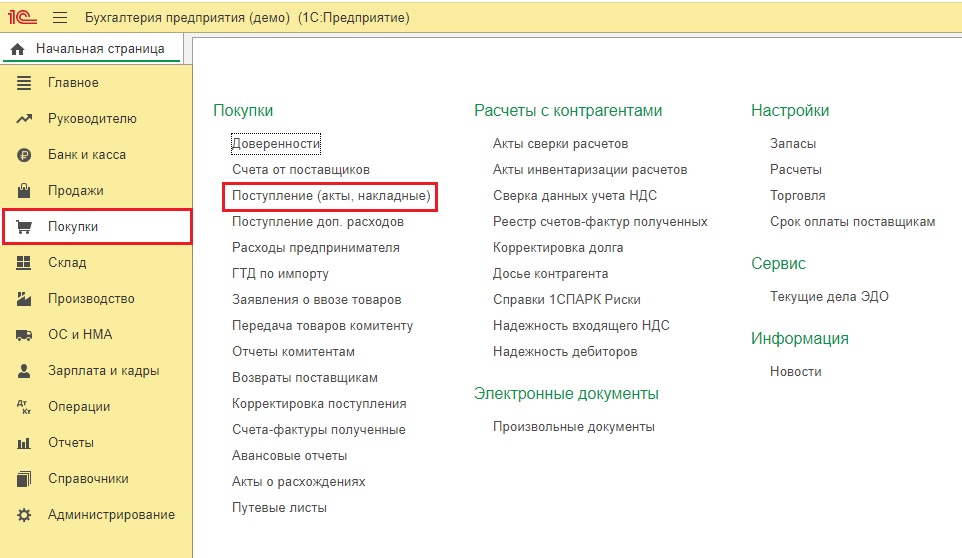The height and width of the screenshot is (558, 962).
Task: Click the Производство factory icon
Action: [x=24, y=299]
